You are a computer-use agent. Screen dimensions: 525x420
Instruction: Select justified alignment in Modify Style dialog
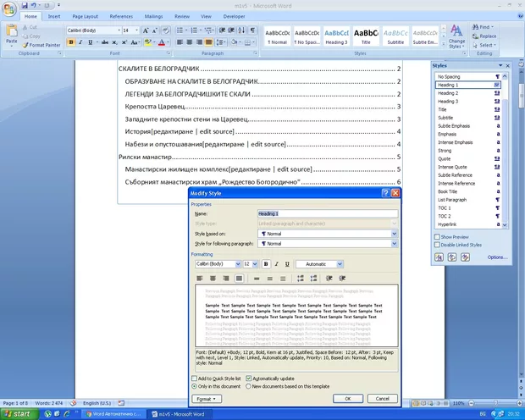point(240,278)
